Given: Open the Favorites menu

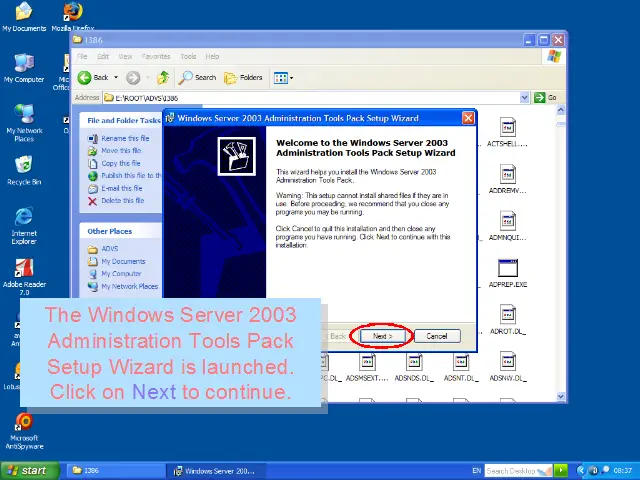Looking at the screenshot, I should [155, 56].
